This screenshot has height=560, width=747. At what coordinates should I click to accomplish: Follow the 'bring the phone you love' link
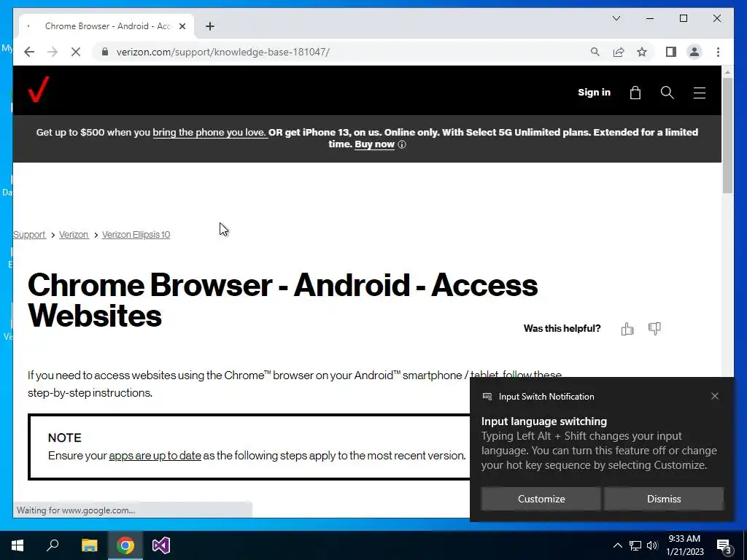pos(209,133)
